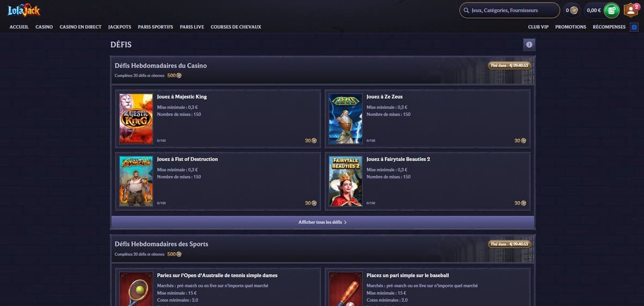Click the baseball simple bet challenge title
Screen dimensions: 644x306
[408, 275]
